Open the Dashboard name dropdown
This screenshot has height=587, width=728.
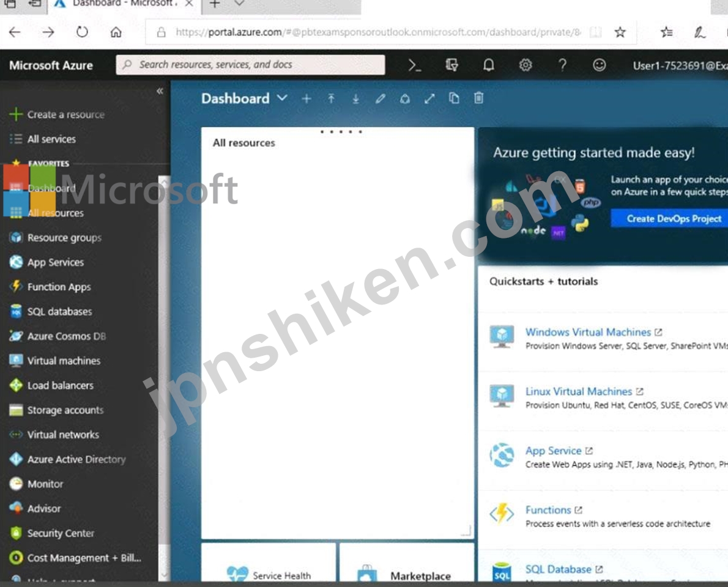click(282, 98)
